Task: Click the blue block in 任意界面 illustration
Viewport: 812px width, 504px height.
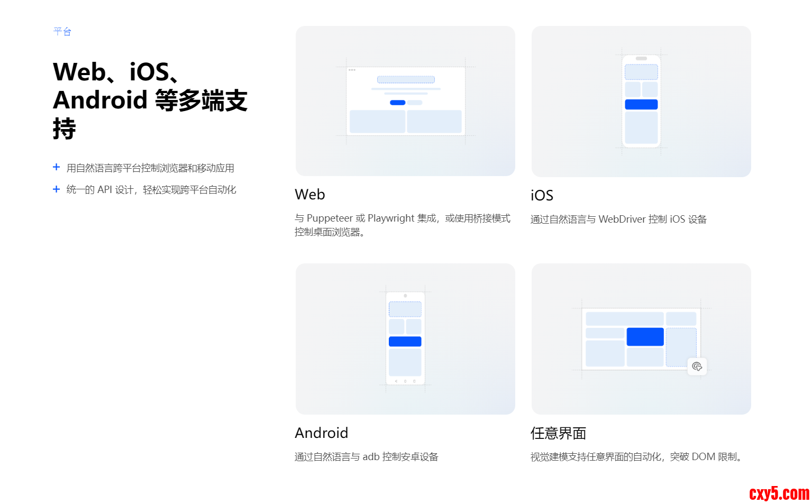Action: (645, 337)
